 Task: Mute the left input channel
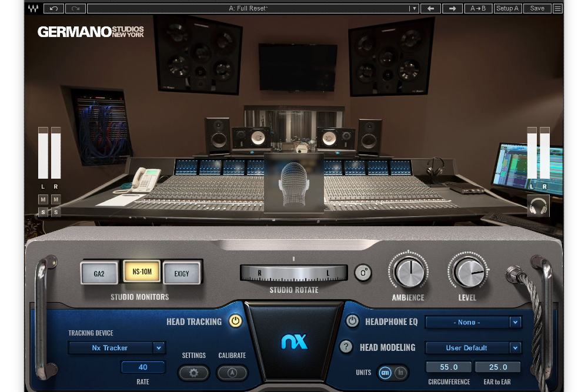(43, 200)
